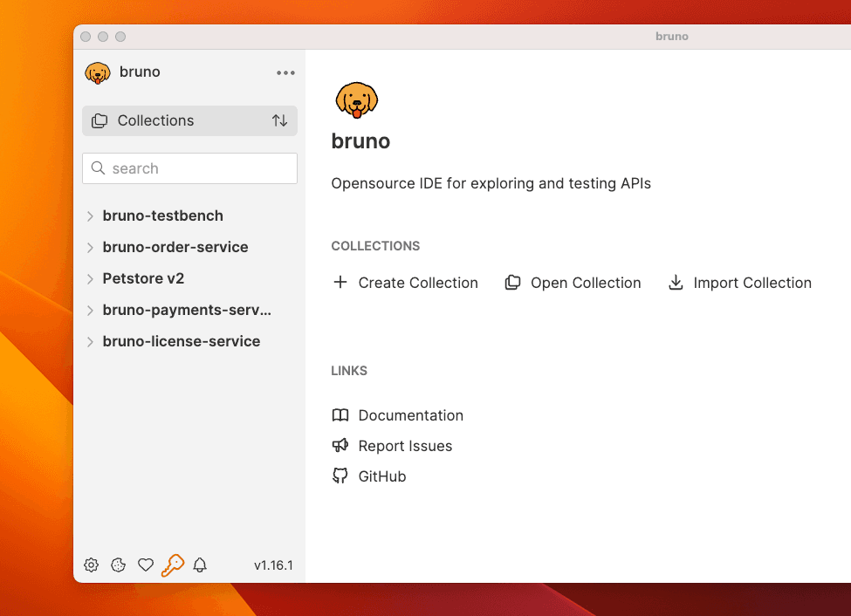Click the bruno window title text
Viewport: 851px width, 616px height.
tap(672, 37)
